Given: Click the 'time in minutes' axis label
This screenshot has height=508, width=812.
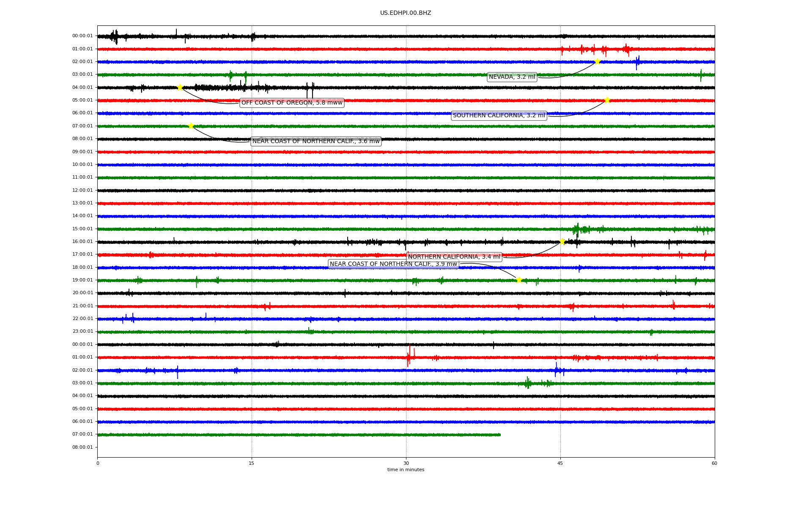Looking at the screenshot, I should coord(406,470).
